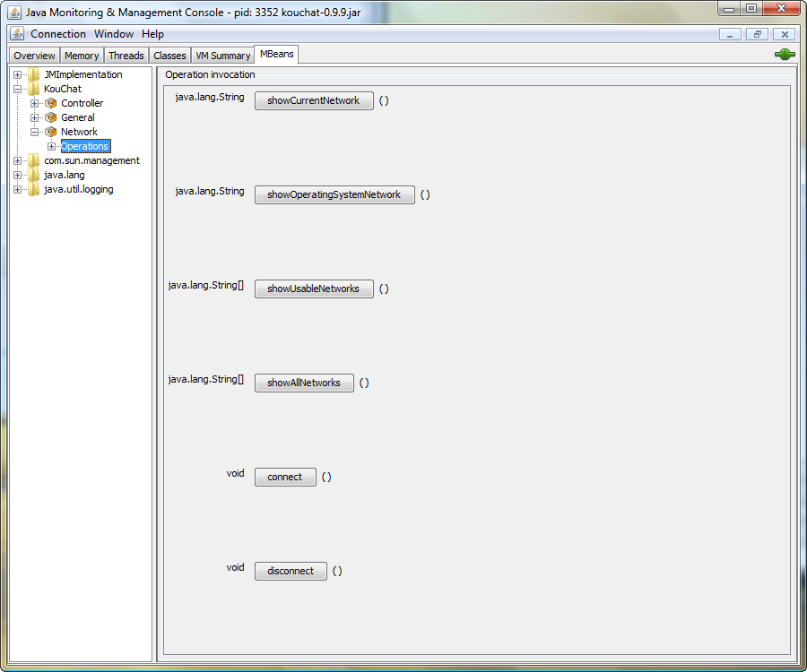Click the java.lang folder icon

[x=33, y=175]
